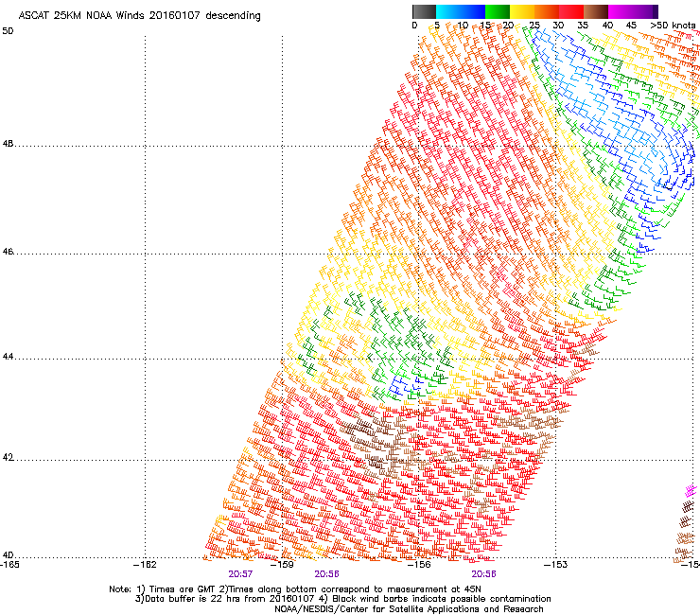Screen dimensions: 700x615
Task: Click the blue 10-15 knots legend swatch
Action: pos(473,11)
